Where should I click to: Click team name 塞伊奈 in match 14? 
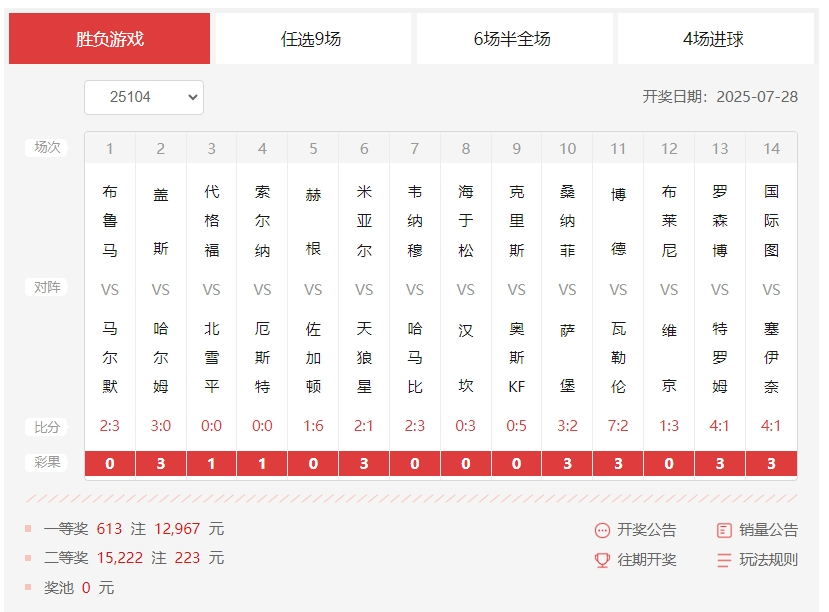click(x=770, y=358)
